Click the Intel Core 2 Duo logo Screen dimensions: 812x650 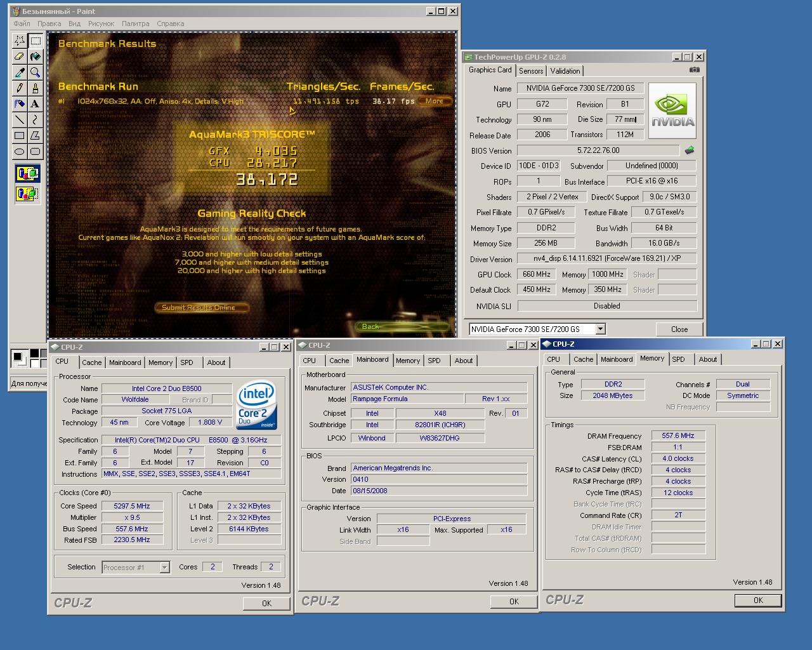coord(257,406)
